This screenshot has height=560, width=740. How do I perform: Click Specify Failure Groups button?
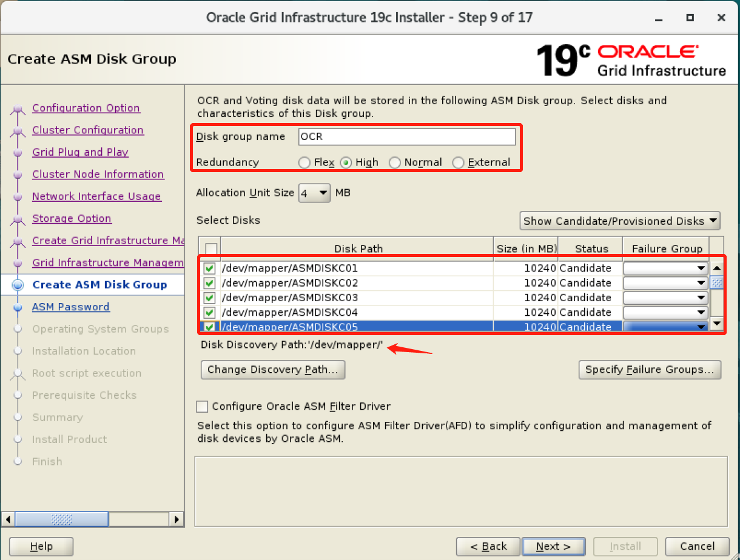(x=650, y=370)
